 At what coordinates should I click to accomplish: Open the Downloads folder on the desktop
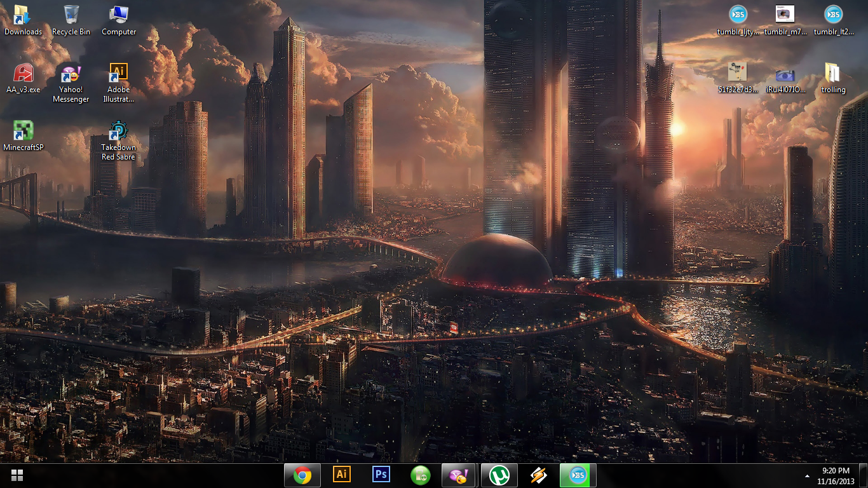click(x=23, y=20)
